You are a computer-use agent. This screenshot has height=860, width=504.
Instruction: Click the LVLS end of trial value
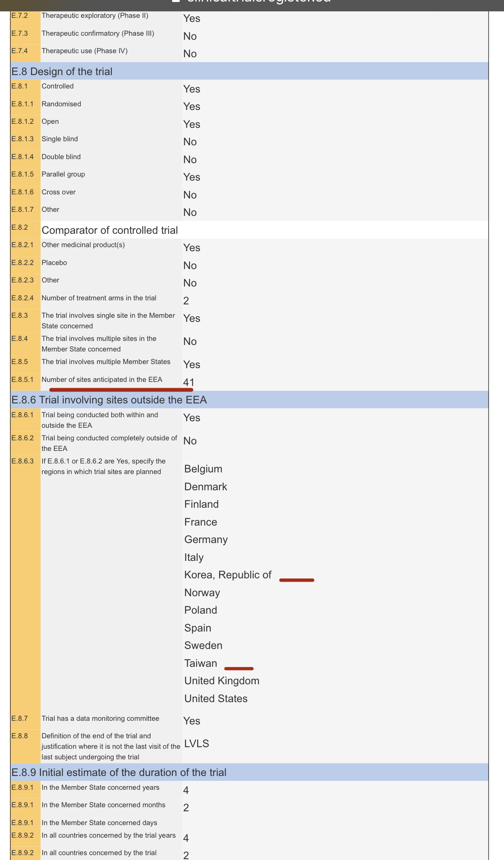click(x=197, y=744)
